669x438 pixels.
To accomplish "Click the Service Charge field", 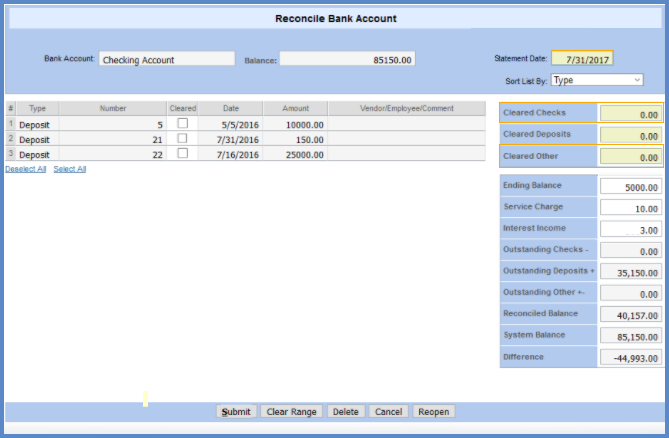I will tap(631, 208).
